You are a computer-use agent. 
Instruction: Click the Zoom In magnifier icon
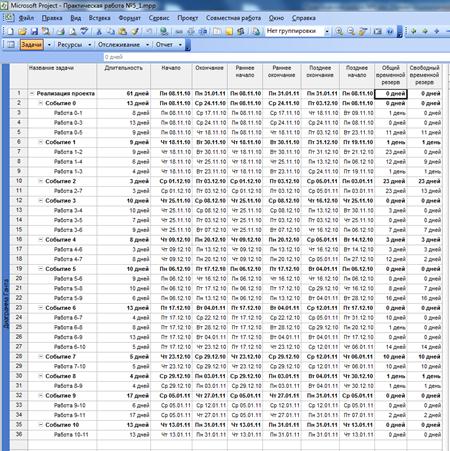point(339,31)
